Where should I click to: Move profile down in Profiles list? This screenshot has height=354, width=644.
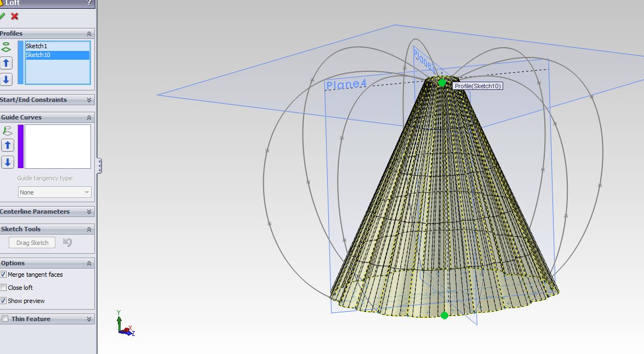coord(6,79)
